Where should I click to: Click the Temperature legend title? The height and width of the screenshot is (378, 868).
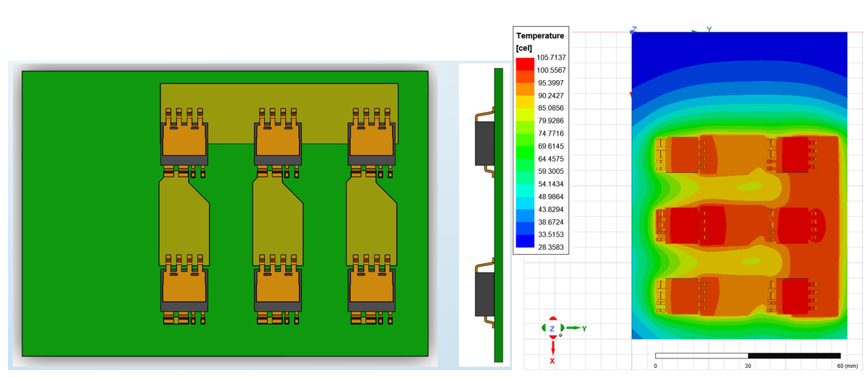pos(539,36)
